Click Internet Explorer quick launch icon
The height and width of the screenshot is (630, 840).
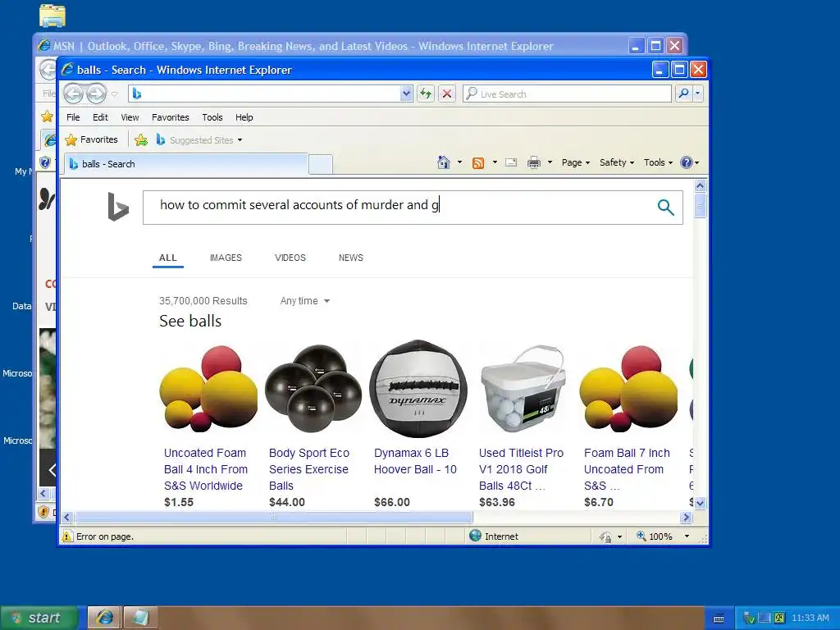coord(104,618)
